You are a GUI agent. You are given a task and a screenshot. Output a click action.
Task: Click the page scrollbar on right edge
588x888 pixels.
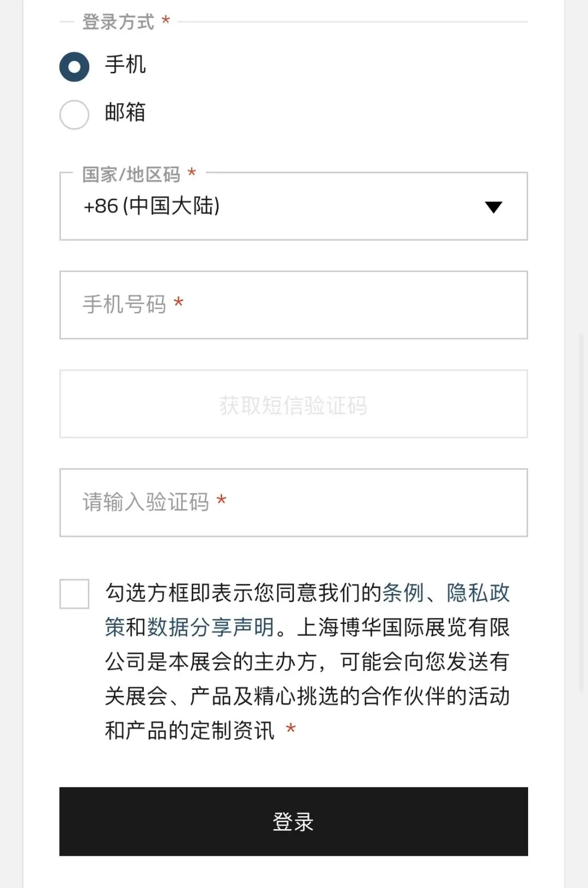point(581,512)
